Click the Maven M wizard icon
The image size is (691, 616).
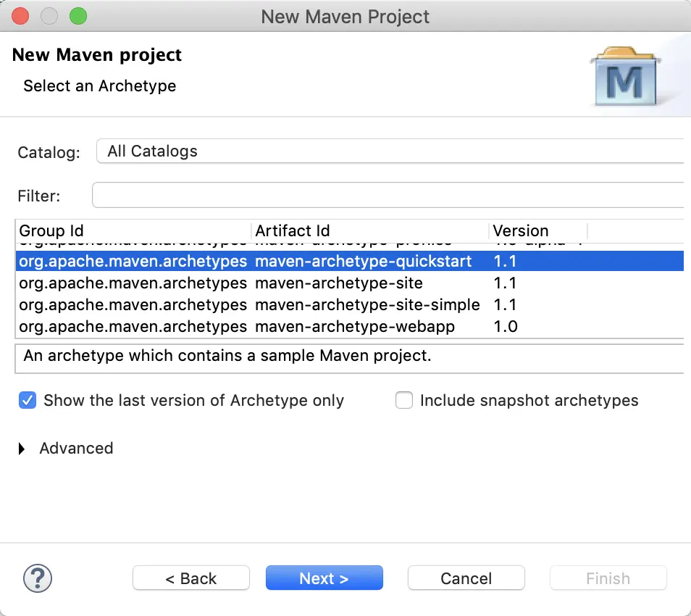(625, 76)
